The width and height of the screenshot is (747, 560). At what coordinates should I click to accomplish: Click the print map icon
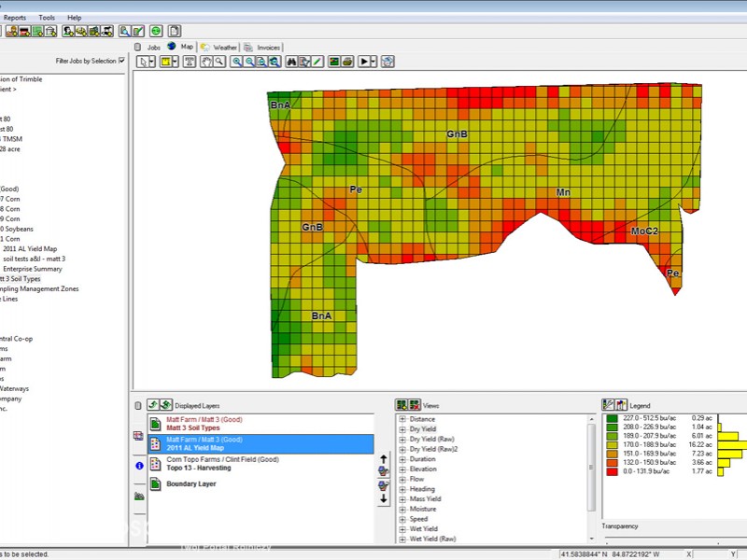[x=347, y=62]
